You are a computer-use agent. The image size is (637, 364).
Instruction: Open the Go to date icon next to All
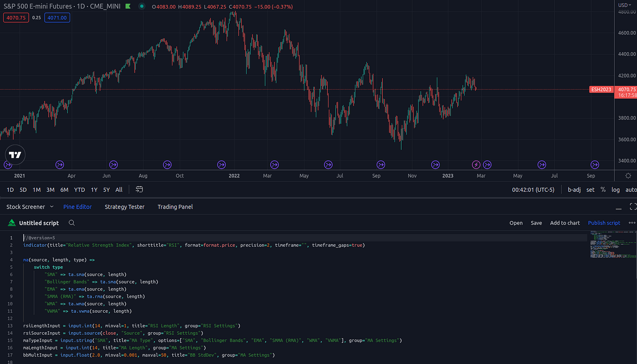click(139, 189)
